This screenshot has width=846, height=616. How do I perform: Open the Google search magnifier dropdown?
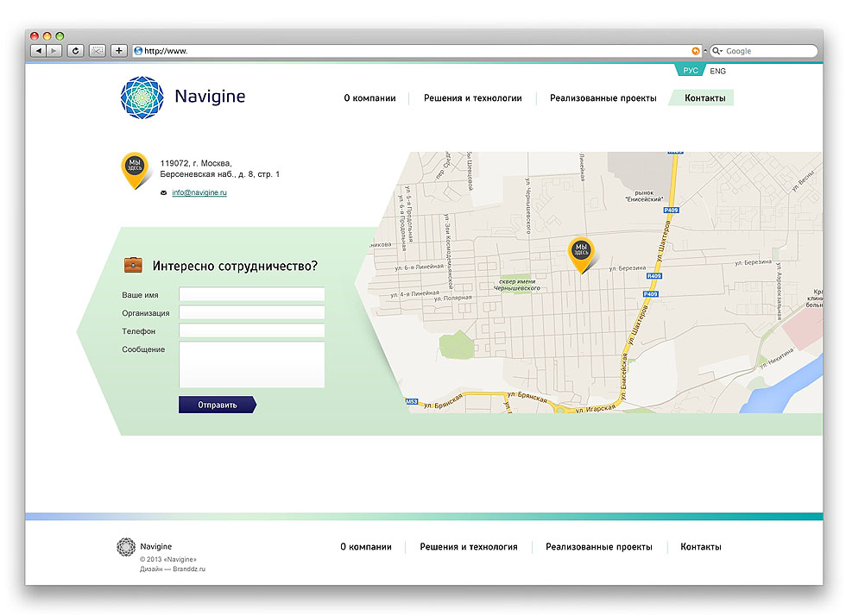(717, 51)
